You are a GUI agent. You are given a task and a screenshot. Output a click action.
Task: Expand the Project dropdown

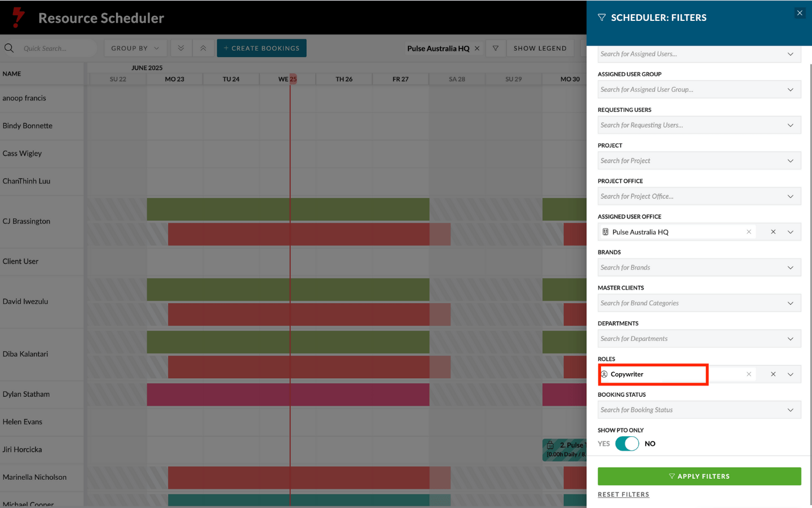[x=790, y=161]
